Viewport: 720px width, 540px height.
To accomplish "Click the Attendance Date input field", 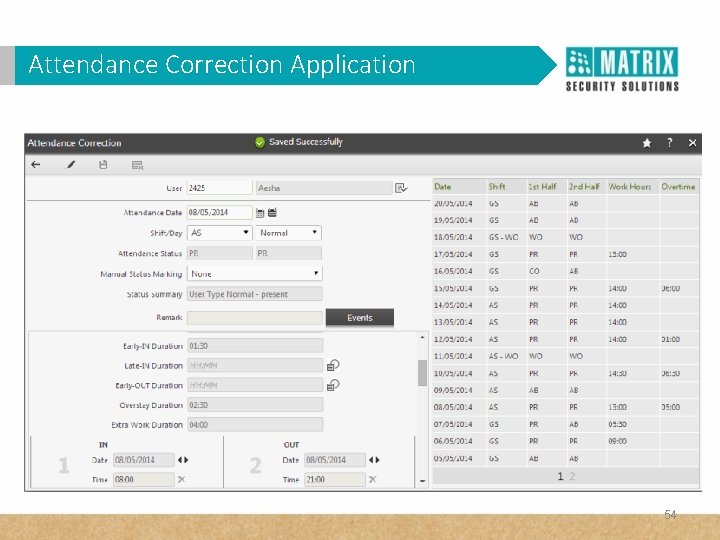I will point(219,213).
